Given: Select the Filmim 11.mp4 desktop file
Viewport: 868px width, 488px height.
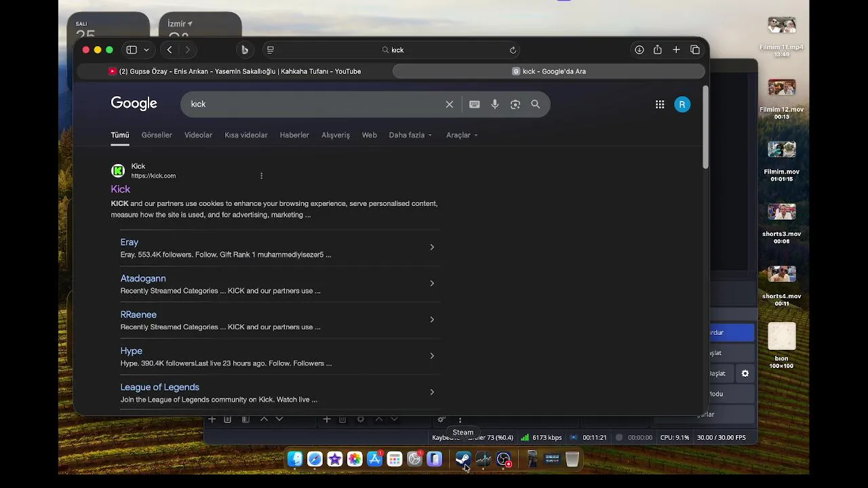Looking at the screenshot, I should [x=782, y=37].
